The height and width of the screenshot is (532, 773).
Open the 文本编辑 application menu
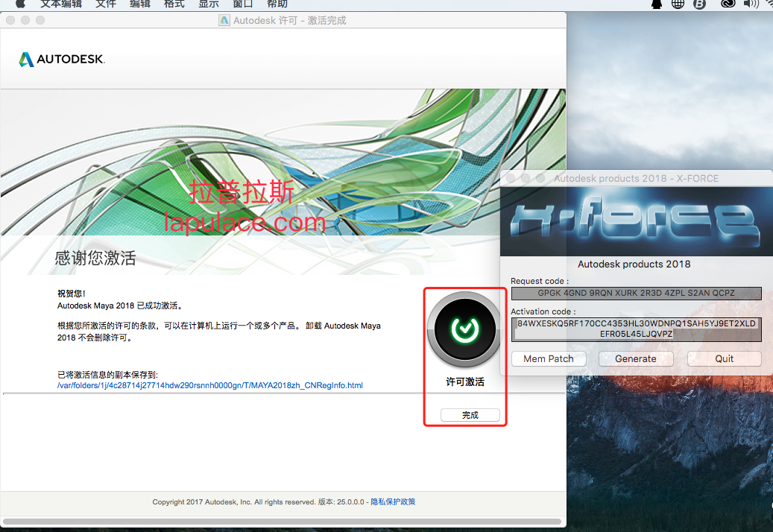tap(61, 4)
